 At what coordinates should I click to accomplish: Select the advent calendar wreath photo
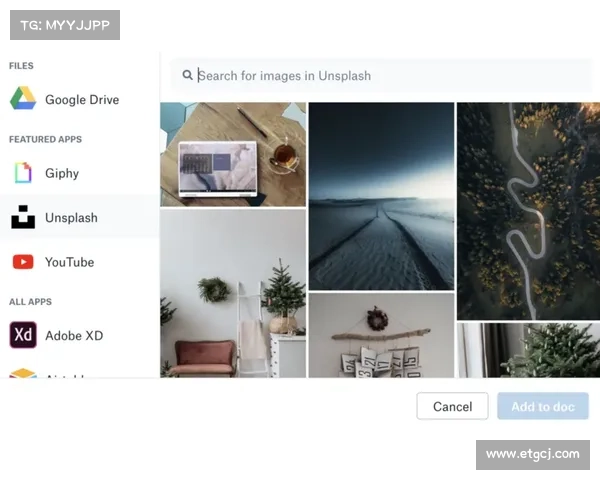[x=382, y=335]
